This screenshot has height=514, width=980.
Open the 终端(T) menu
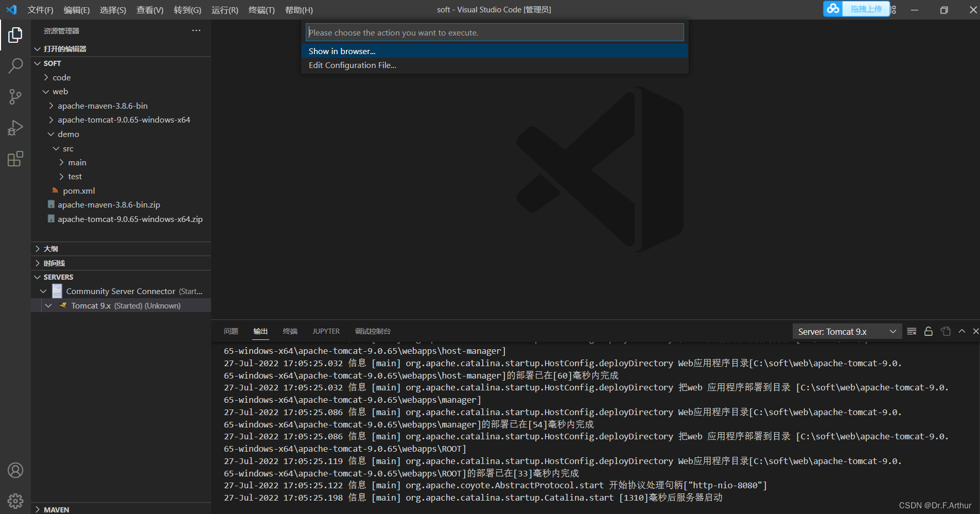click(261, 10)
